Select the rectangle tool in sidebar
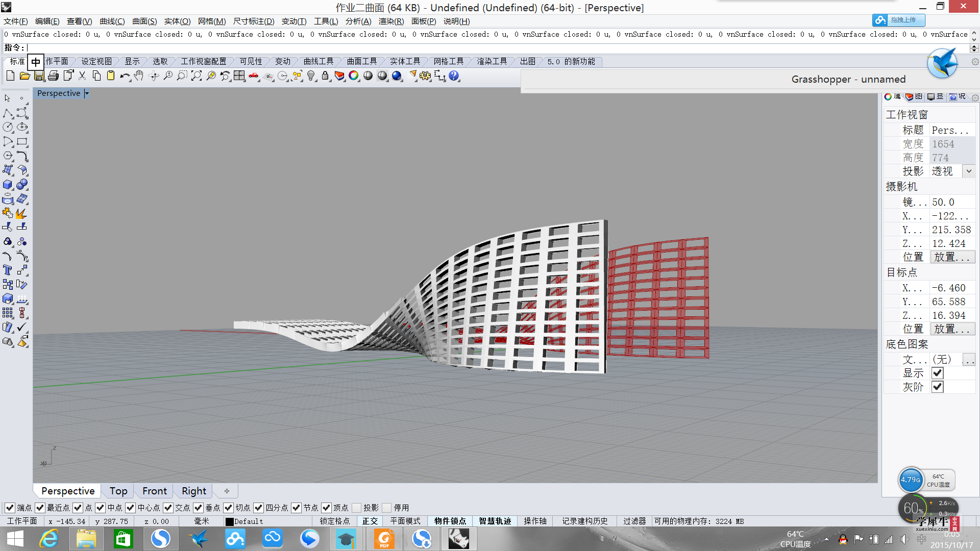 (22, 141)
